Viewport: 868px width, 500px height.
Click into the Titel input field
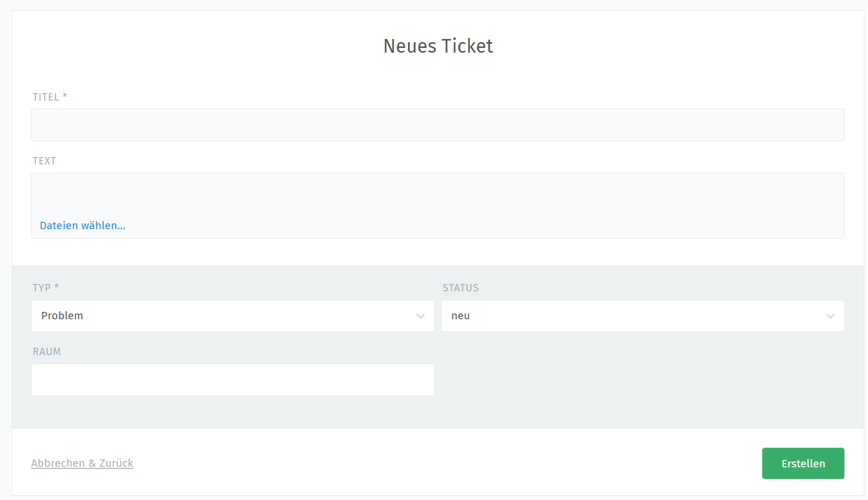click(438, 125)
